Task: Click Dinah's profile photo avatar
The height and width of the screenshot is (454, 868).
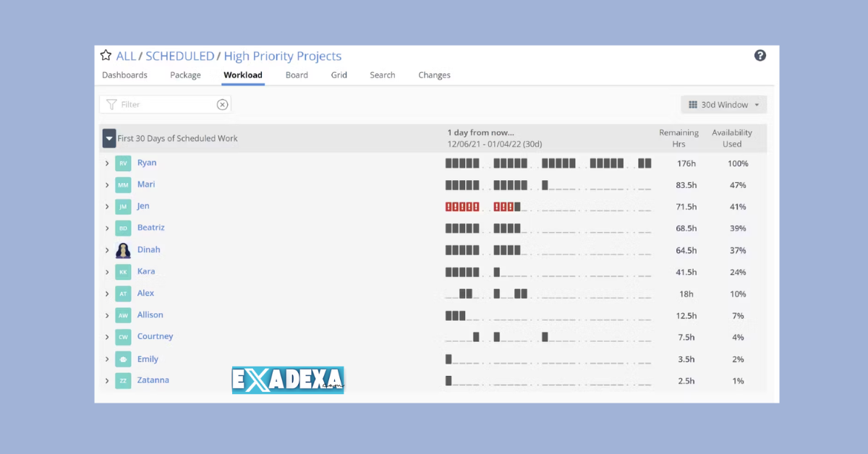Action: click(122, 249)
